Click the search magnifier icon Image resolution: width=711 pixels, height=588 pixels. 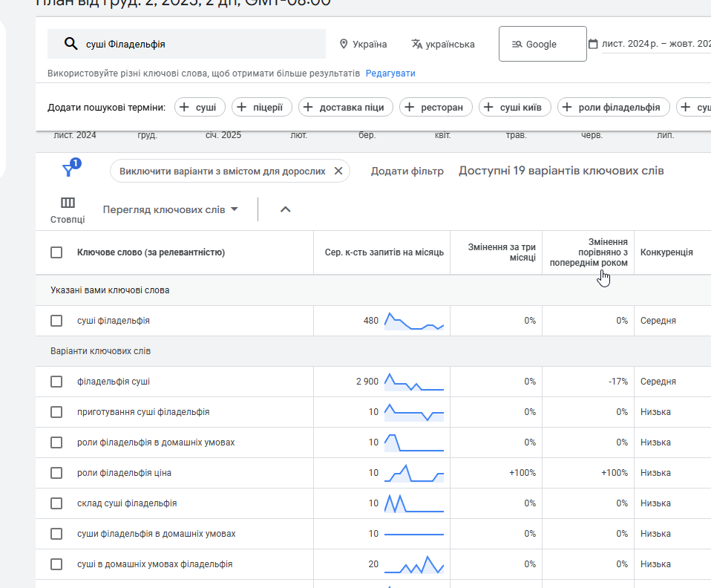71,44
